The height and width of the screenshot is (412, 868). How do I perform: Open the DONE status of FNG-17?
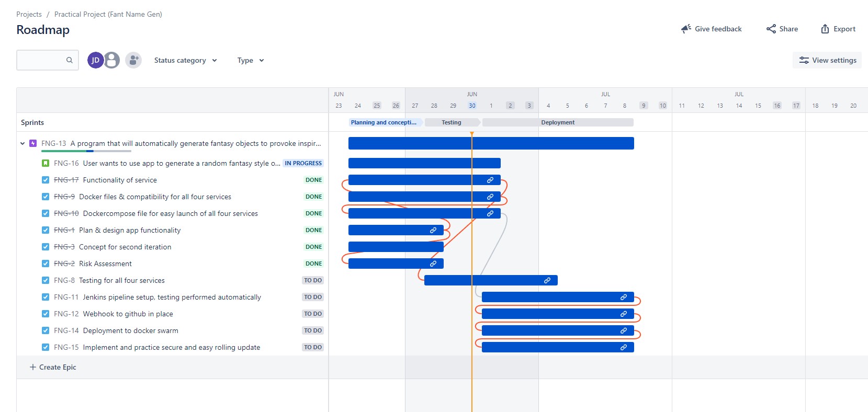314,180
